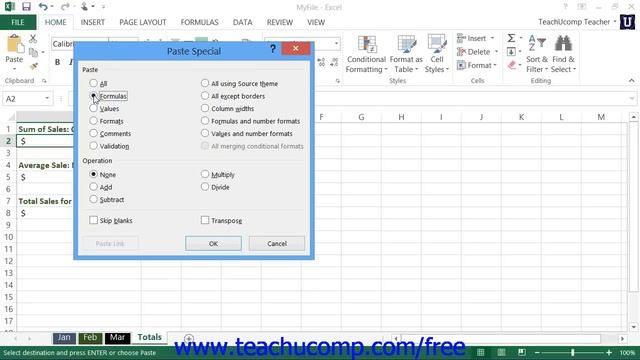Choose the Multiply operation radio button
This screenshot has height=360, width=640.
[x=205, y=174]
